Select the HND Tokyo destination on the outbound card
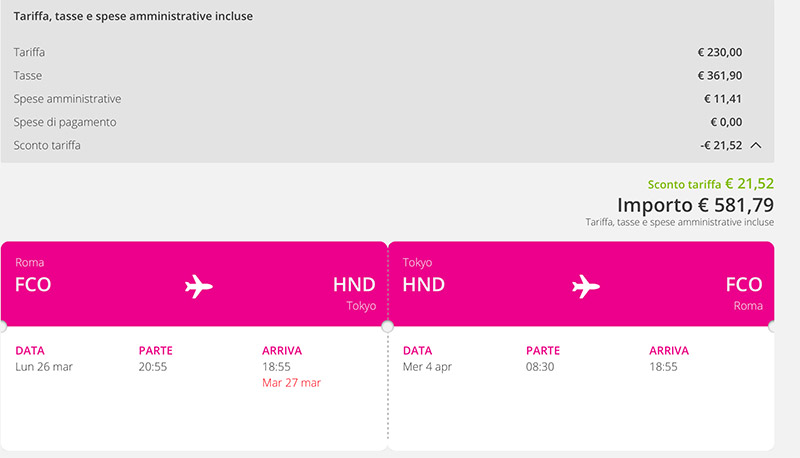Viewport: 800px width, 458px height. (354, 286)
